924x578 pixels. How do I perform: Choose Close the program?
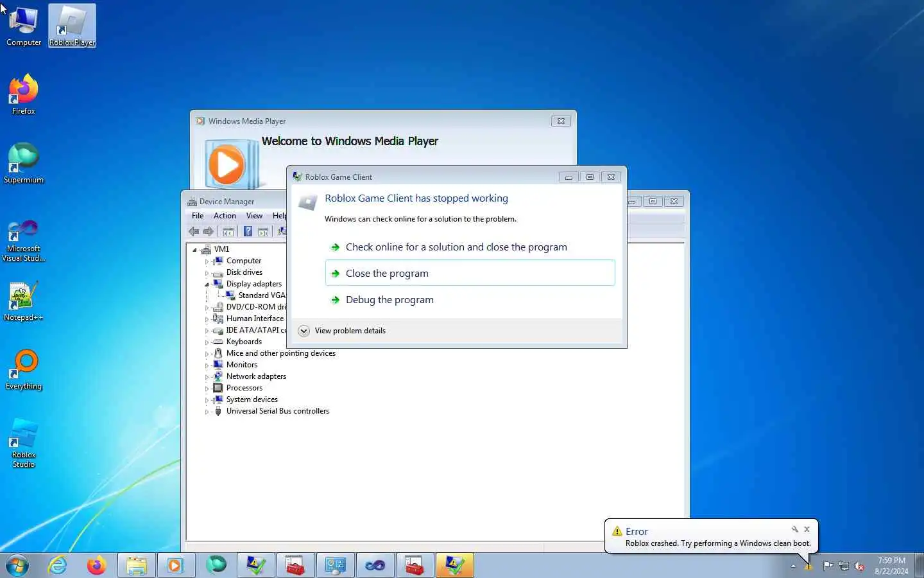470,274
